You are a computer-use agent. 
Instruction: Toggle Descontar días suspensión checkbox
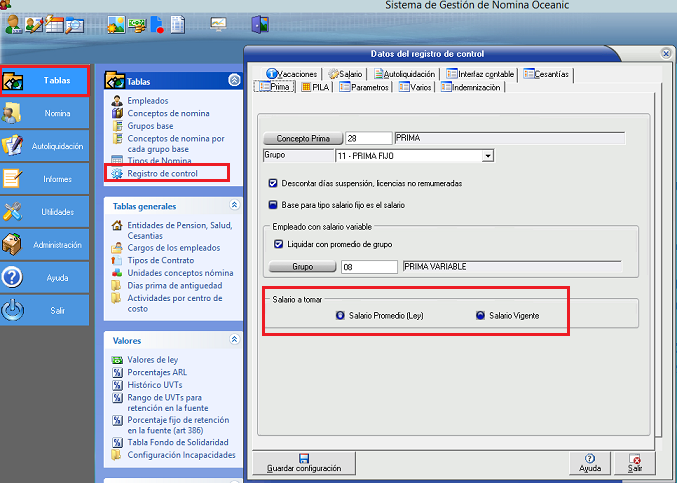273,183
